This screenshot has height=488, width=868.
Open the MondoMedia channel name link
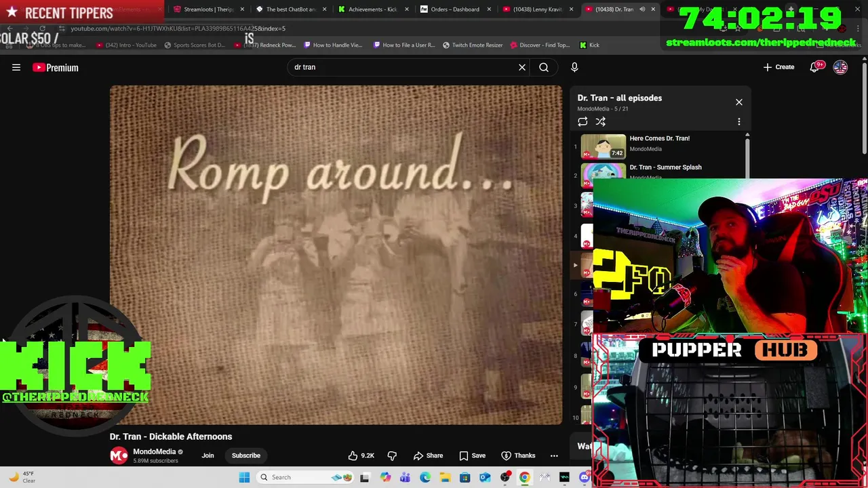pyautogui.click(x=154, y=451)
